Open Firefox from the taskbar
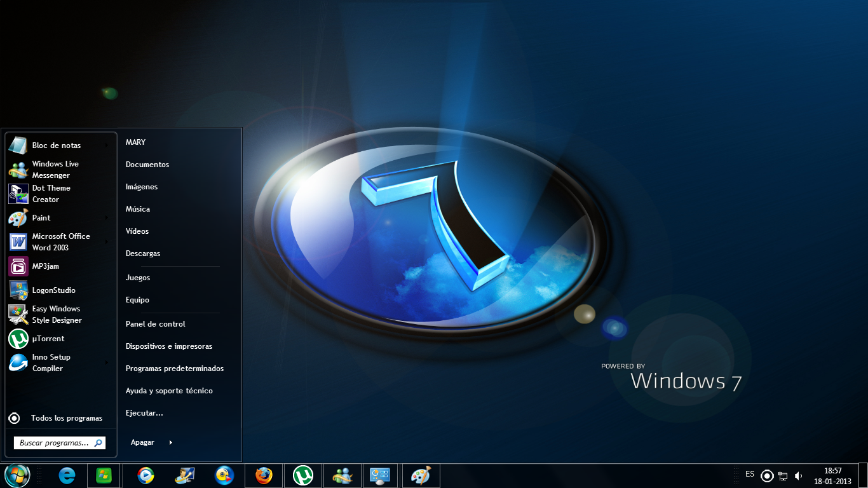 [x=264, y=475]
